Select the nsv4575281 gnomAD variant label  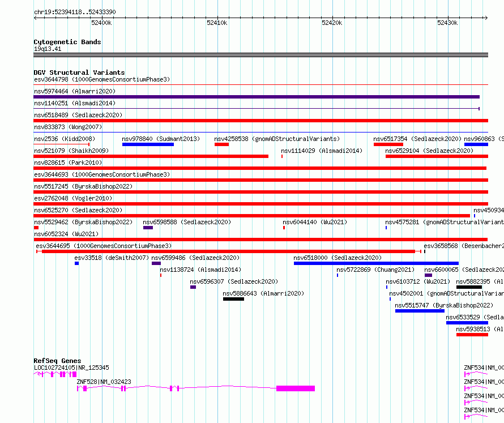click(x=445, y=222)
